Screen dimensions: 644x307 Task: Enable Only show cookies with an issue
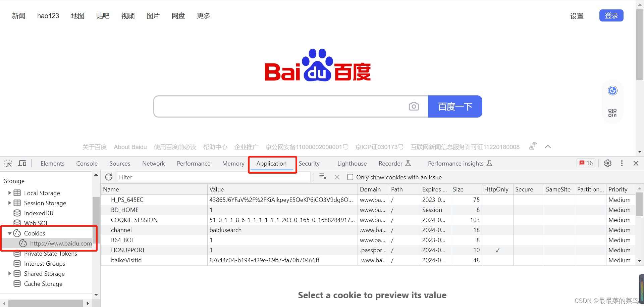350,177
